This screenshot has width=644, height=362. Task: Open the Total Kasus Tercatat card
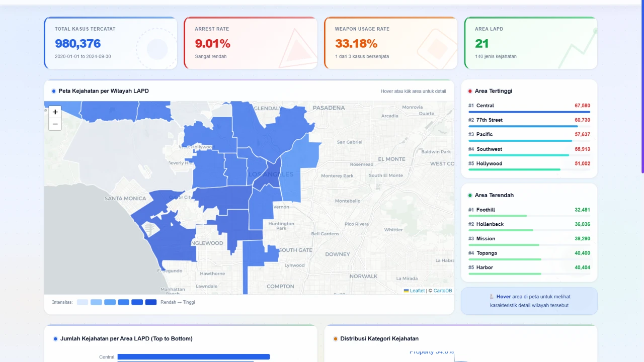point(111,43)
